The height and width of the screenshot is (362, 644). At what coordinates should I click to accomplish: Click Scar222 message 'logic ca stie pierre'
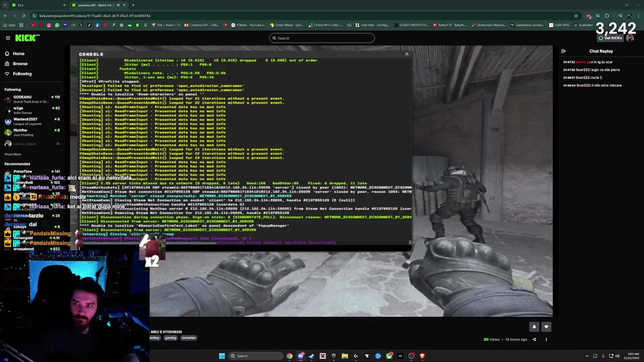tap(592, 70)
